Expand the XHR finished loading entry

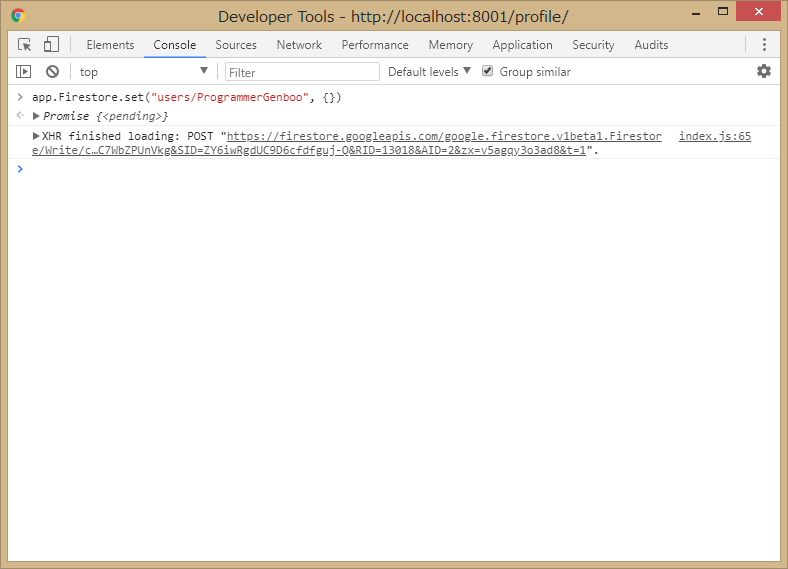(x=37, y=136)
